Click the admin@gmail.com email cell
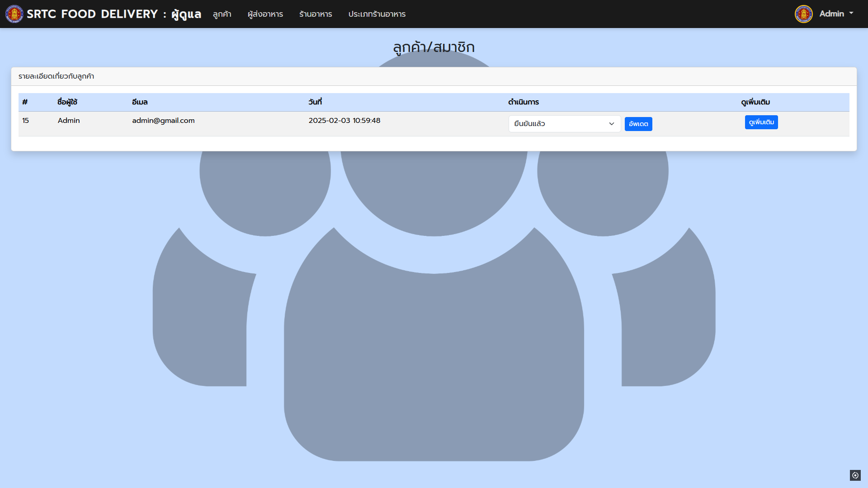The width and height of the screenshot is (868, 488). (163, 121)
